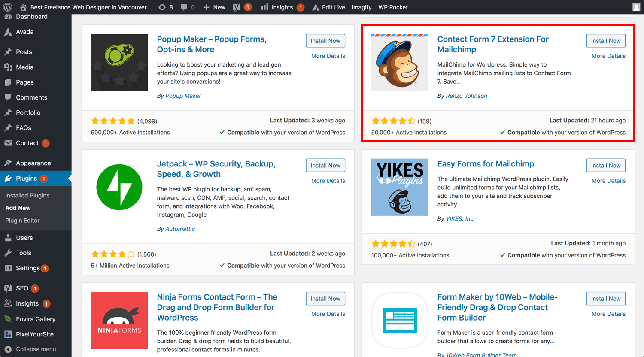Click the Users icon in sidebar
Screen dimensions: 644x357
8,238
